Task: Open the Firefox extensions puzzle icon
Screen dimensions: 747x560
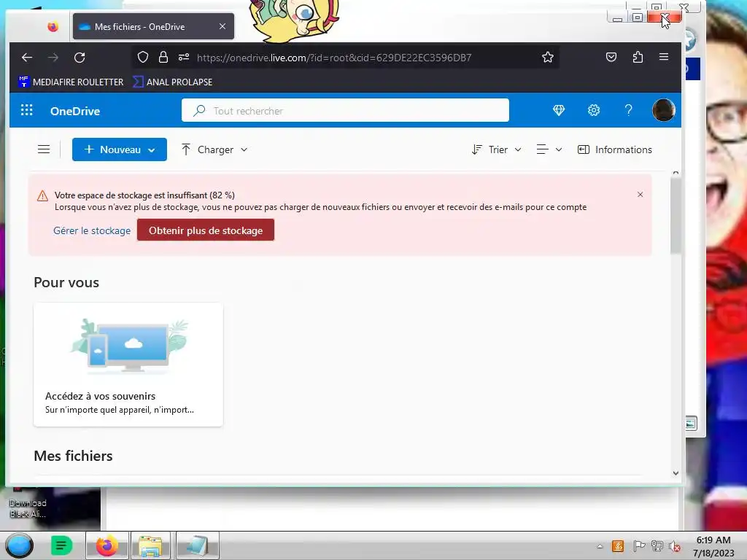Action: (638, 57)
